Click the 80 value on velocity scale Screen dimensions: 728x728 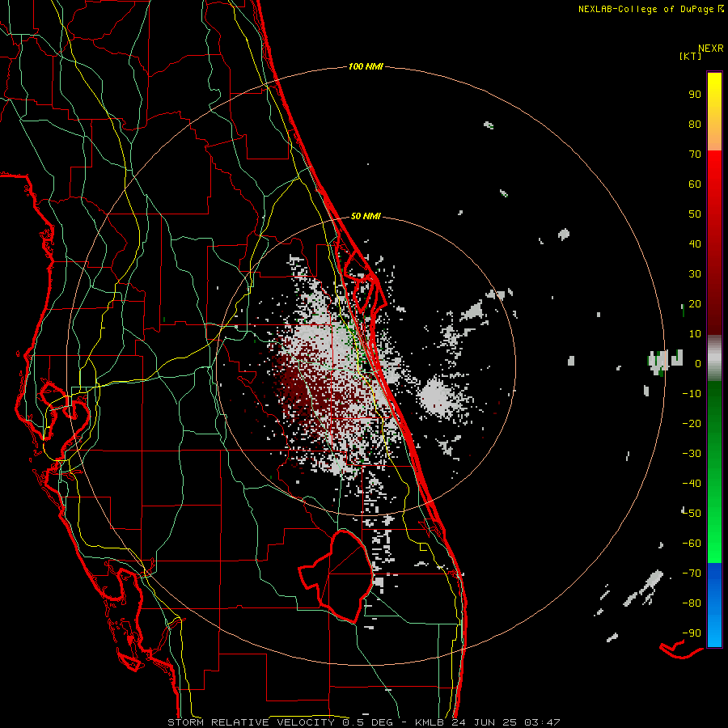tap(695, 124)
